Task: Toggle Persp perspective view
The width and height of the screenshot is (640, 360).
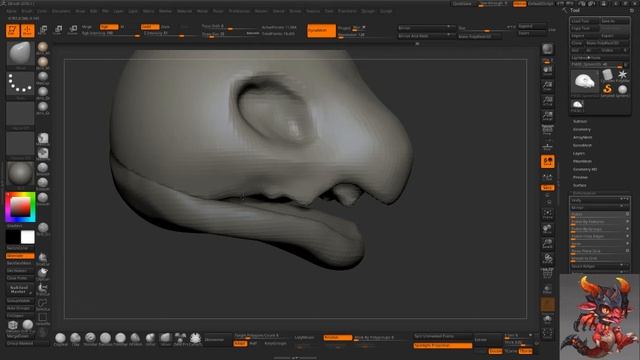Action: click(x=547, y=131)
